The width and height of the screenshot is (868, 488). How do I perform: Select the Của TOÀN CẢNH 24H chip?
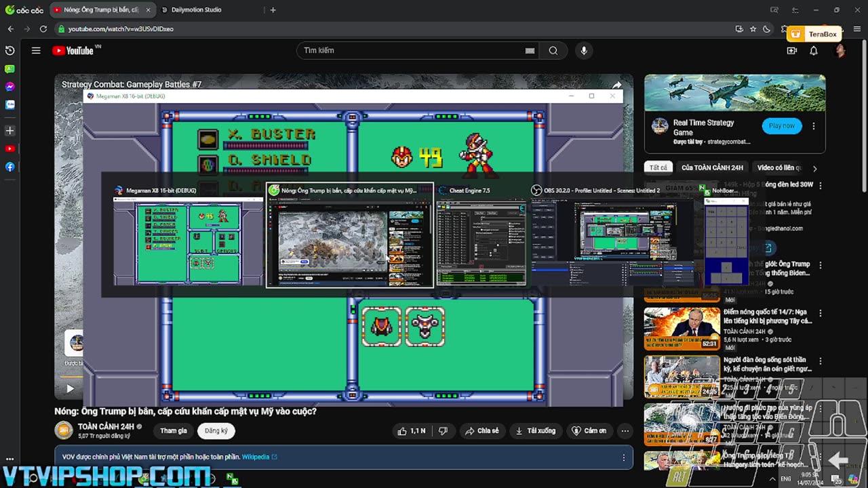pos(712,167)
